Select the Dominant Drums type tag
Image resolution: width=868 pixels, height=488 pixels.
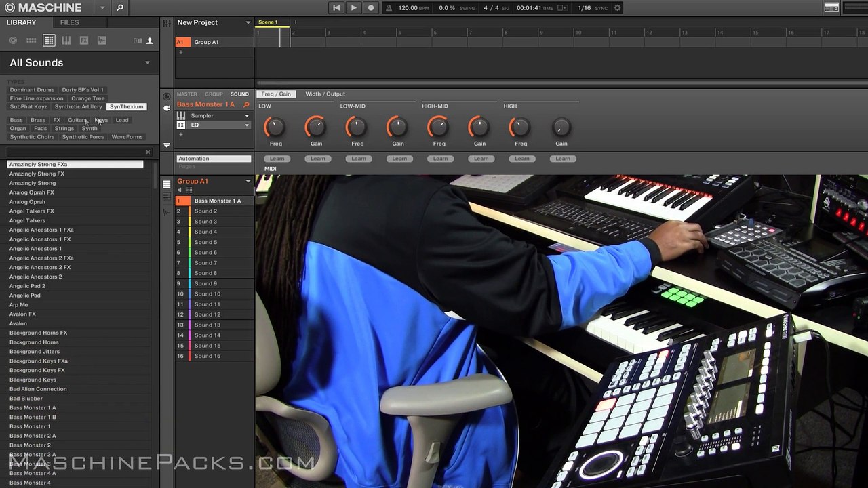tap(32, 90)
